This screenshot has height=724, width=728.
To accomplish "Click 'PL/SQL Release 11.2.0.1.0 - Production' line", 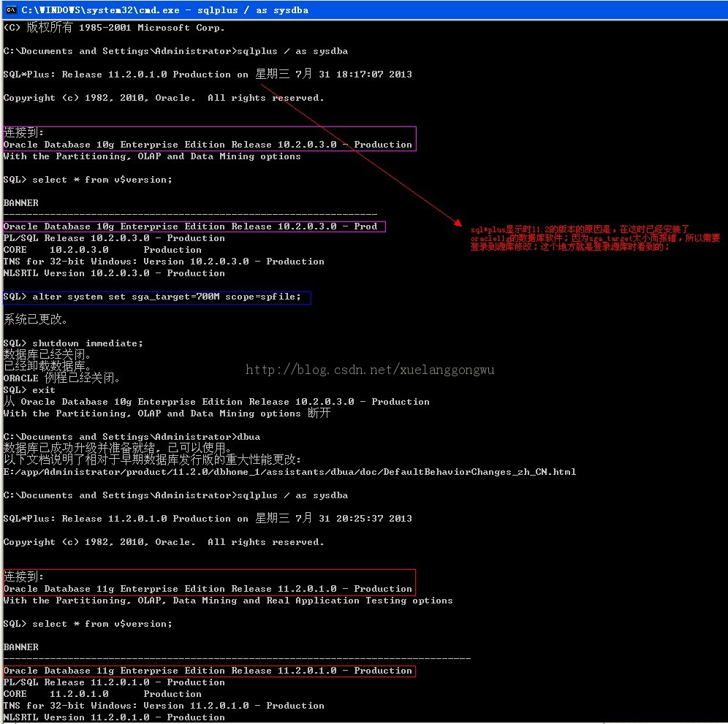I will pyautogui.click(x=114, y=682).
